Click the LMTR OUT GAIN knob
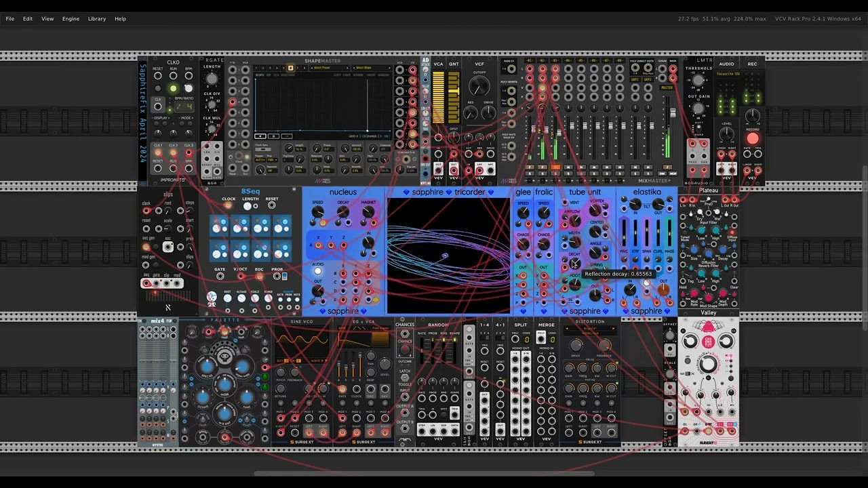 click(698, 108)
